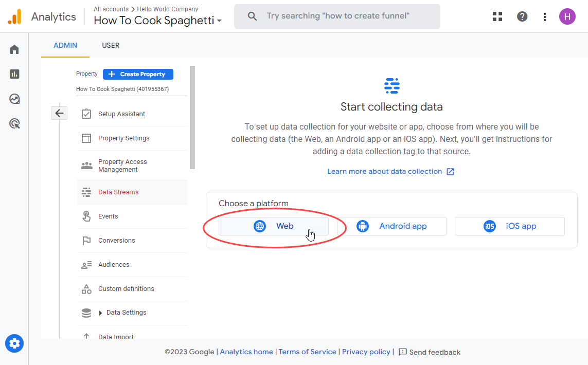Click the Admin gear icon
The height and width of the screenshot is (365, 588).
14,343
